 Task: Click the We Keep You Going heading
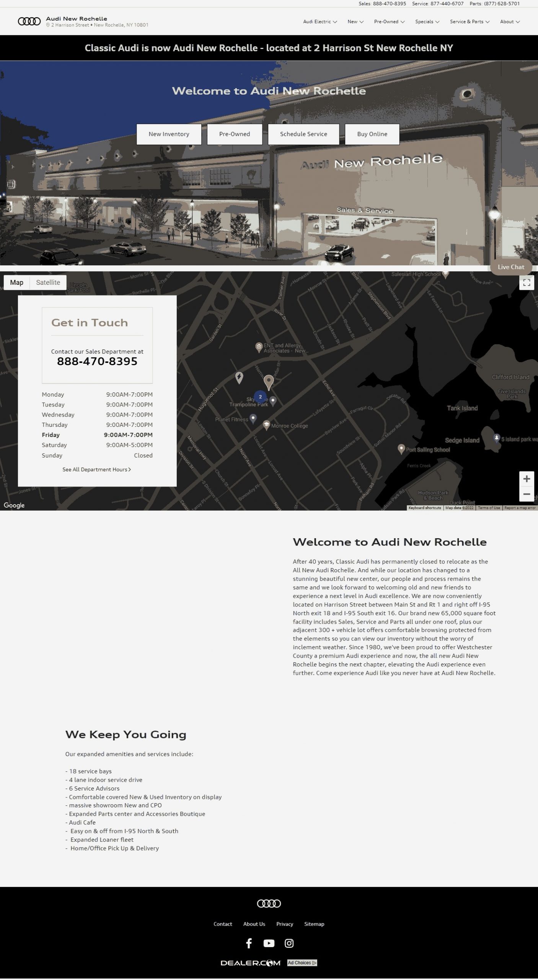tap(126, 735)
